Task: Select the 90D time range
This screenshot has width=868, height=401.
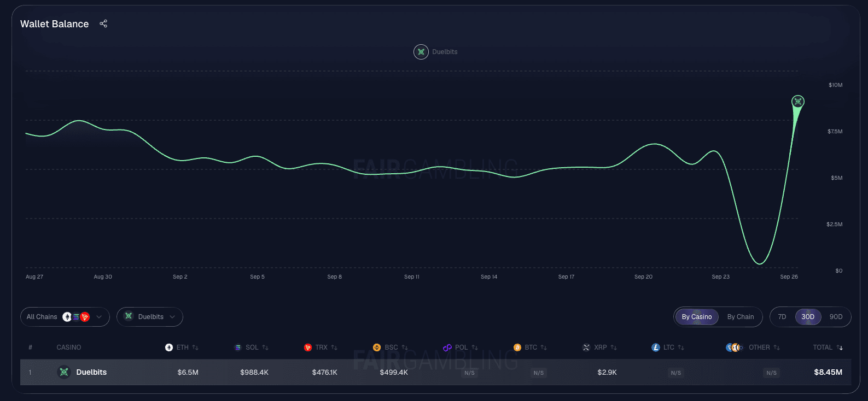Action: coord(836,317)
